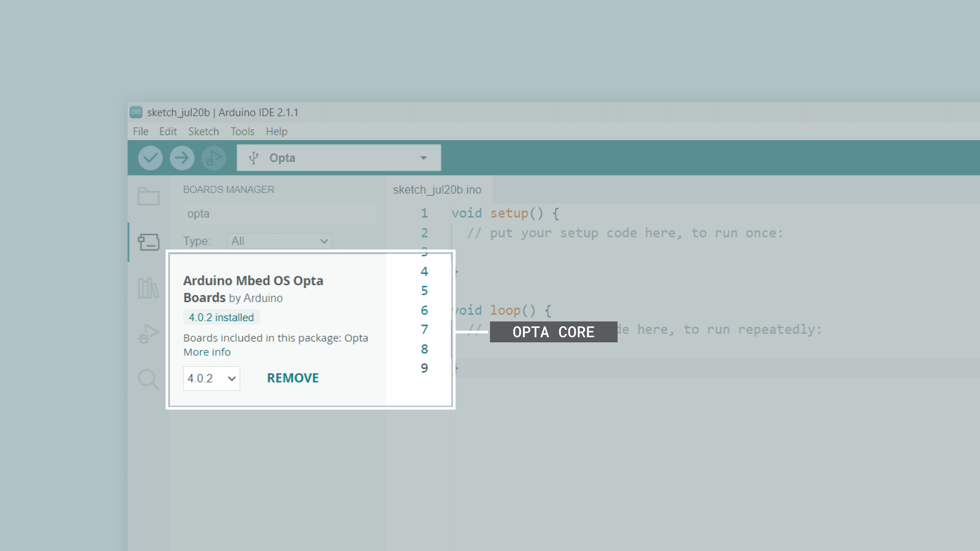The height and width of the screenshot is (551, 980).
Task: Click the Verify checkmark button
Action: point(150,158)
